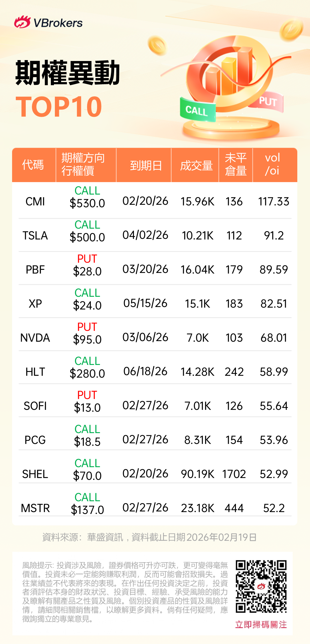Screen dimensions: 310x644
Task: Select the TSLA ticker symbol
Action: (35, 236)
